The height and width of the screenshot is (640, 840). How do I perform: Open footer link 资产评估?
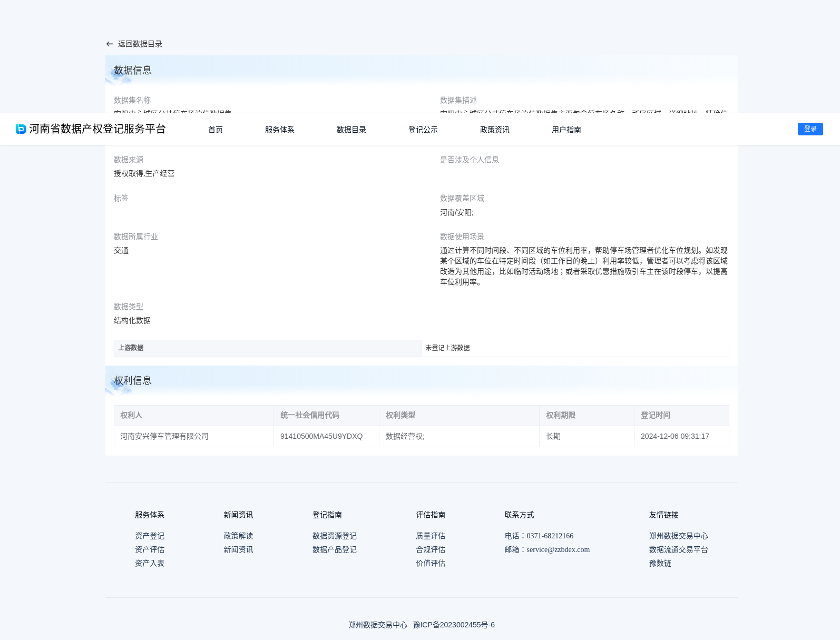[150, 549]
